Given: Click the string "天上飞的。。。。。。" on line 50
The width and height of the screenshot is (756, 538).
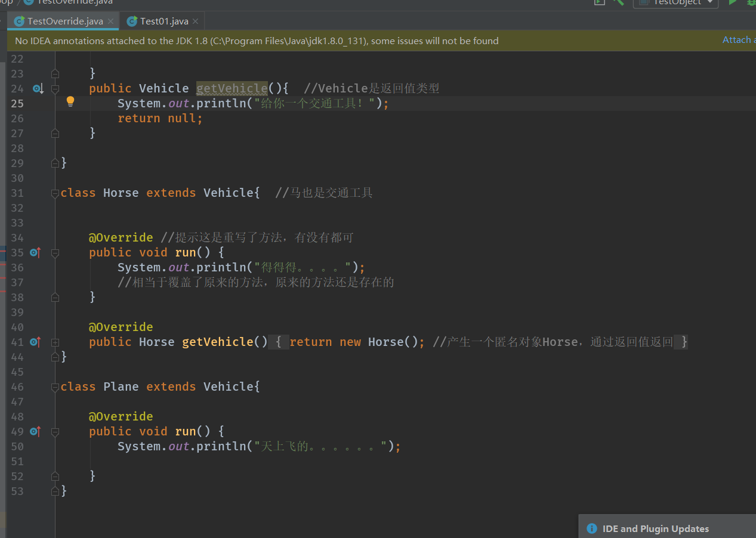Looking at the screenshot, I should click(x=321, y=447).
